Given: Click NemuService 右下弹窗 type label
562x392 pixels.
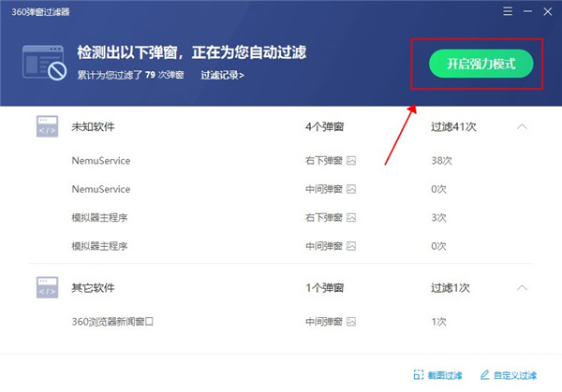Looking at the screenshot, I should pyautogui.click(x=324, y=160).
